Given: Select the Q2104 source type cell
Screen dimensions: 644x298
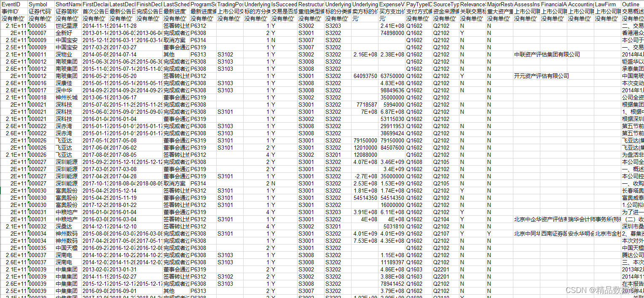Looking at the screenshot, I should 445,219.
